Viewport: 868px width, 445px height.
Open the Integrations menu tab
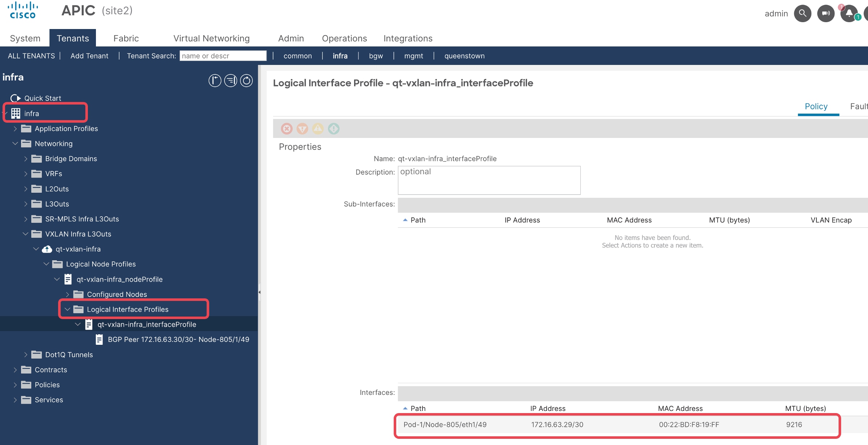[x=408, y=38]
